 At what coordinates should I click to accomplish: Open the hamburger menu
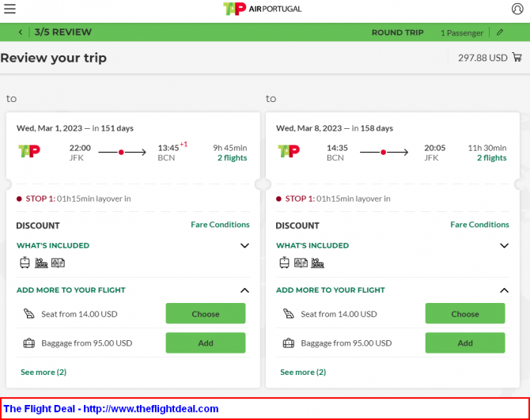click(9, 9)
